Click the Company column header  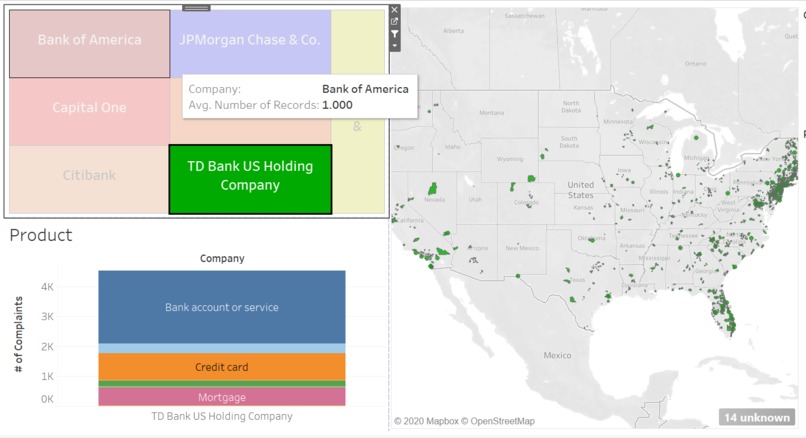(222, 258)
